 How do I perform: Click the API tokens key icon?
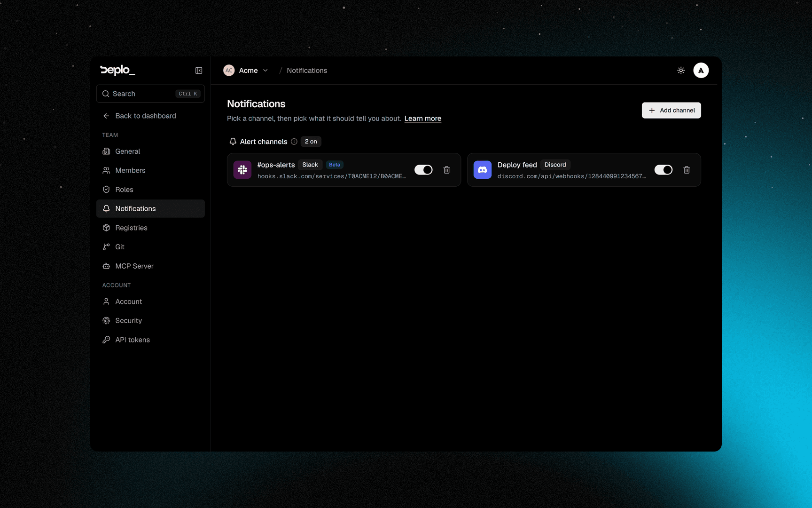(x=106, y=340)
